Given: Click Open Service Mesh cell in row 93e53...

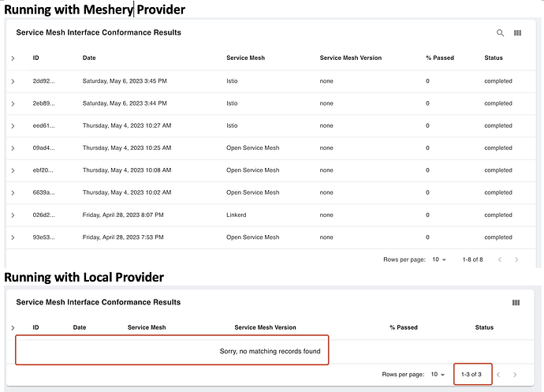Looking at the screenshot, I should (x=252, y=237).
